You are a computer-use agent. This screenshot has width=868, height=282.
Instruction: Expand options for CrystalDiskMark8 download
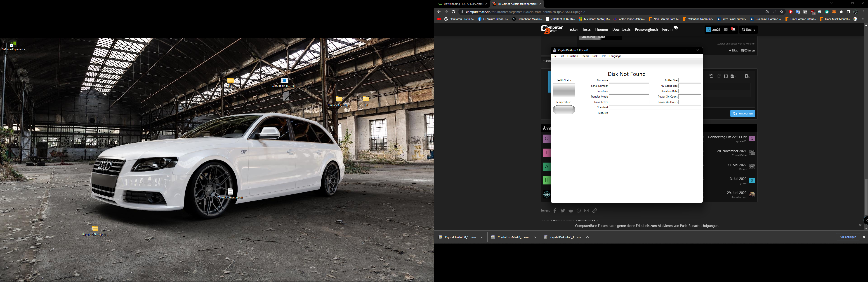pyautogui.click(x=535, y=237)
